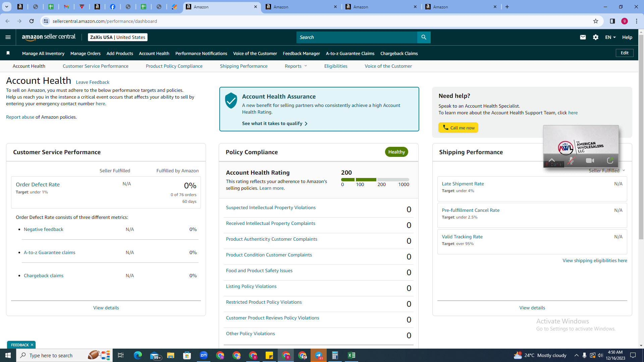Show hidden system tray icons
The height and width of the screenshot is (362, 644).
pyautogui.click(x=576, y=355)
